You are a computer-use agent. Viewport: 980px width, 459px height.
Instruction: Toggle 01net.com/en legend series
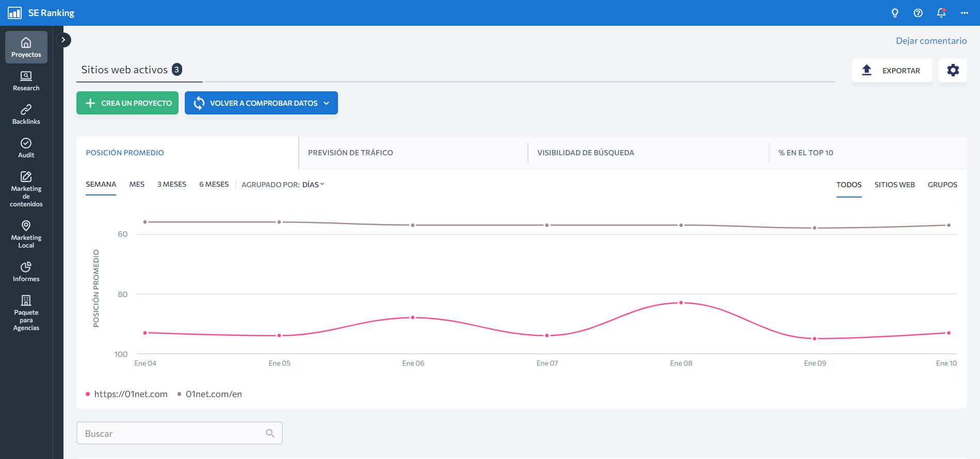(210, 394)
